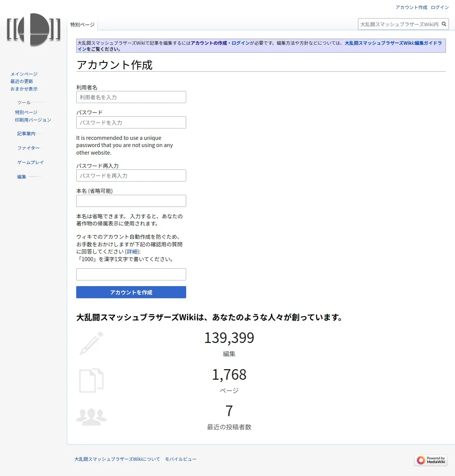Screen dimensions: 455x476
Task: Click the Powered by MediaWiki badge
Action: click(x=431, y=460)
